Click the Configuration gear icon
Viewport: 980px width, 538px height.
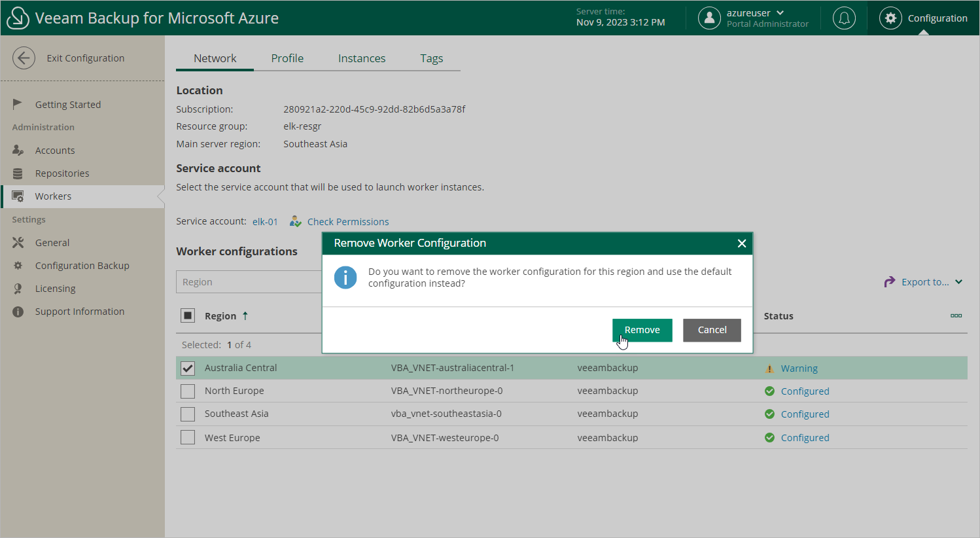[890, 18]
